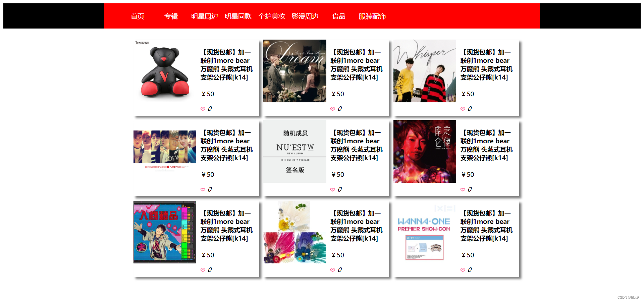
Task: Open the 影漫周边 category
Action: point(305,16)
